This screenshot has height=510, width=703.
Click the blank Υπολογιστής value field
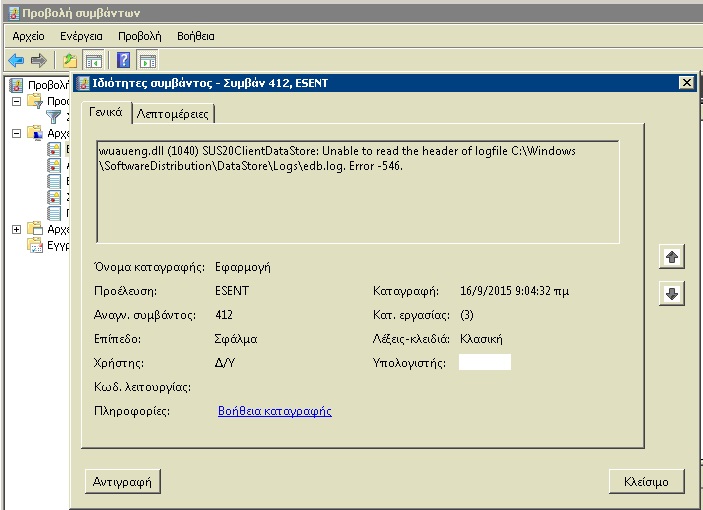[485, 362]
